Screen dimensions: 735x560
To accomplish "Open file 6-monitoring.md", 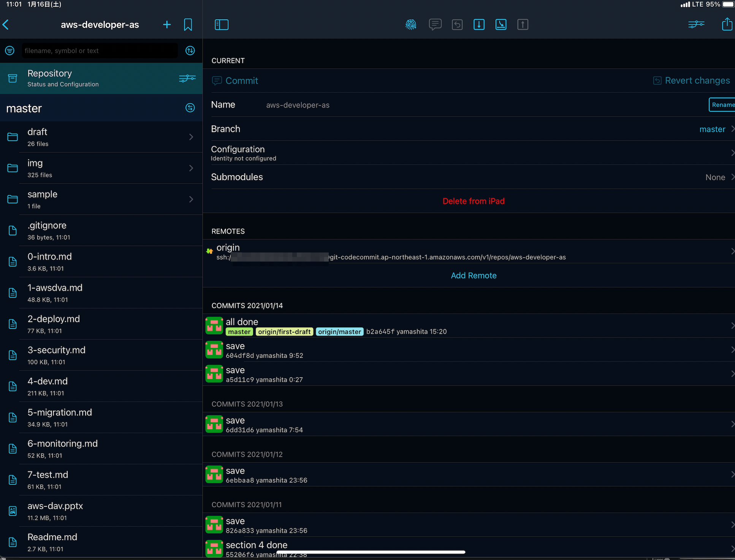I will click(x=101, y=449).
